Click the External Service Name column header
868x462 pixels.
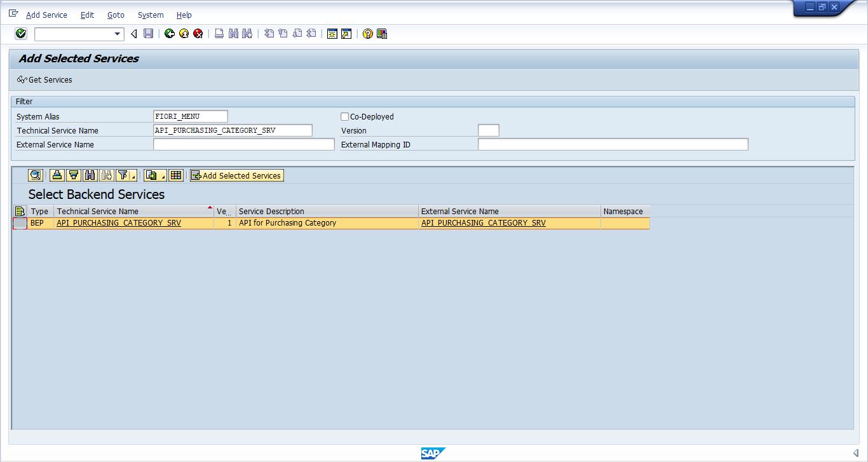(509, 211)
